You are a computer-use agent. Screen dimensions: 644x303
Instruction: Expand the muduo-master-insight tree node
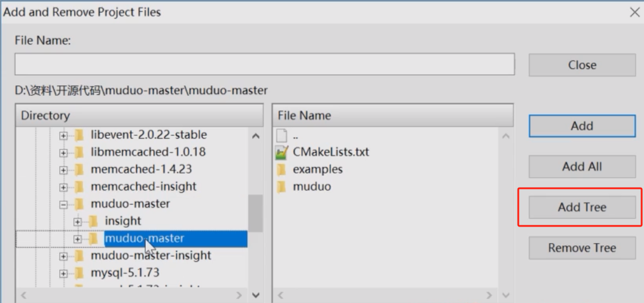(63, 256)
